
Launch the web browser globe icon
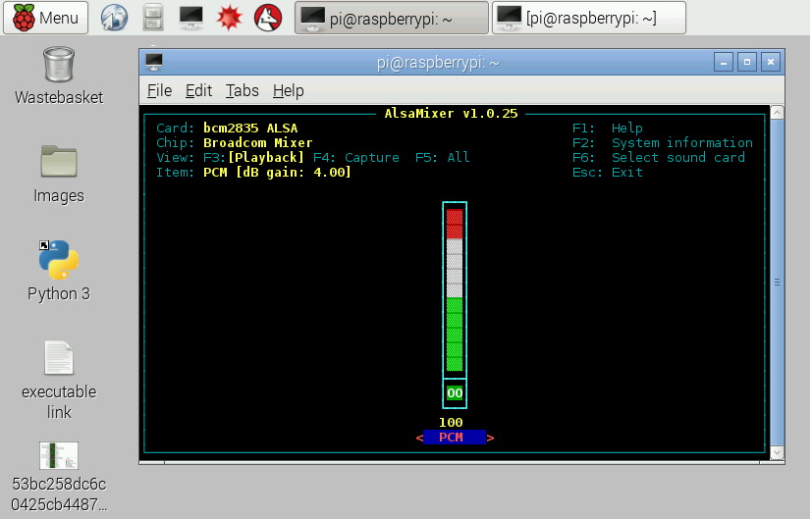115,17
